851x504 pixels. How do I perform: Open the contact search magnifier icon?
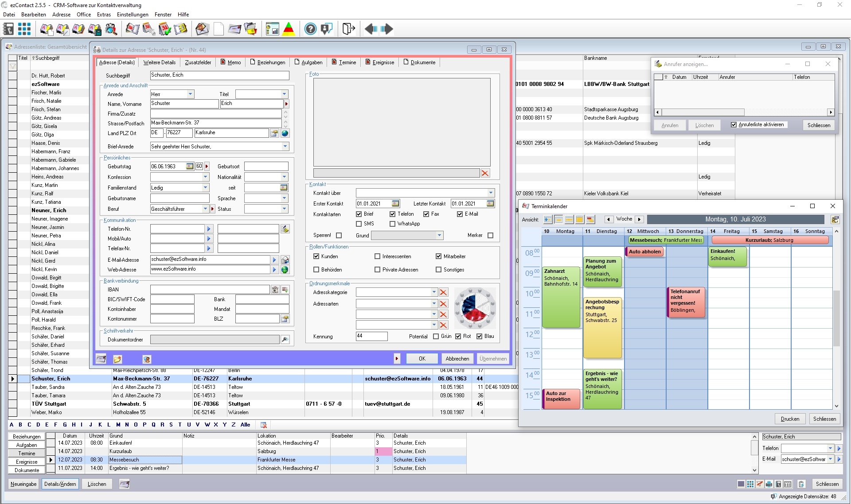coord(111,29)
